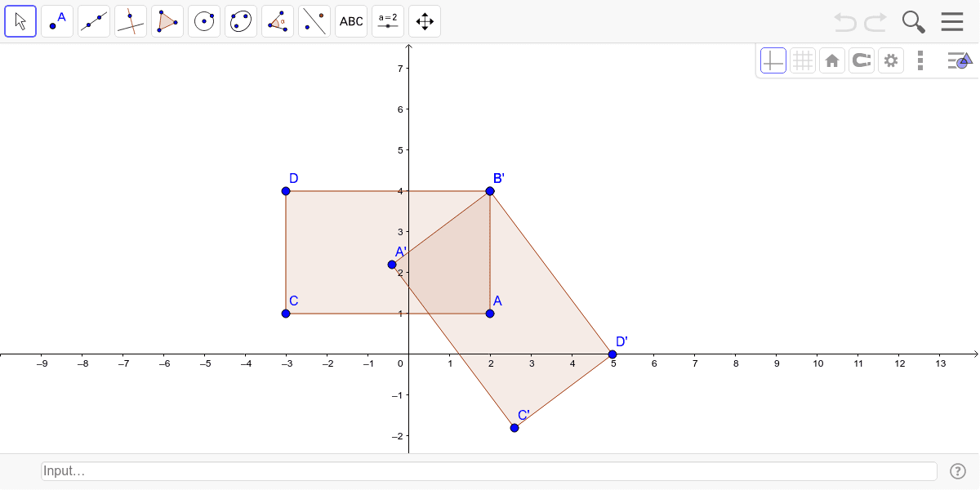Screen dimensions: 980x490
Task: Open graphics settings gear
Action: point(891,60)
